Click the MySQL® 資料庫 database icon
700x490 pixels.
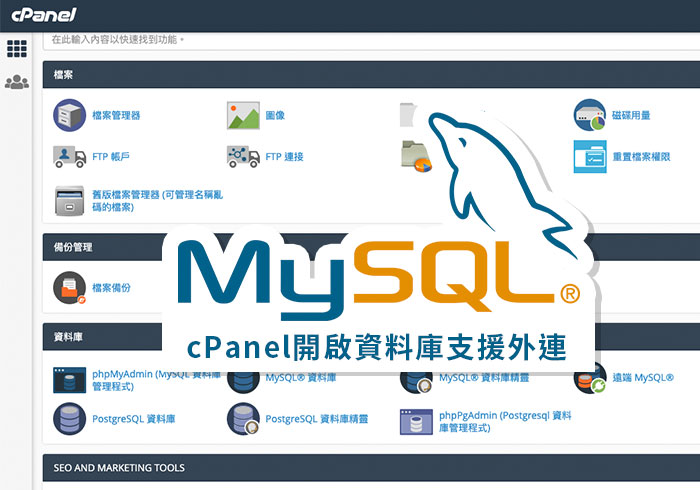click(243, 382)
